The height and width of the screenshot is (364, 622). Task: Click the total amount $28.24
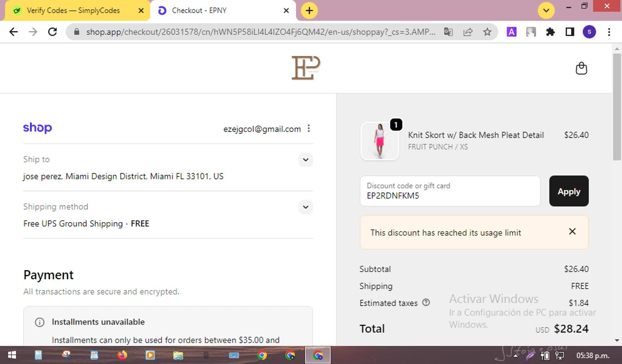pyautogui.click(x=571, y=329)
